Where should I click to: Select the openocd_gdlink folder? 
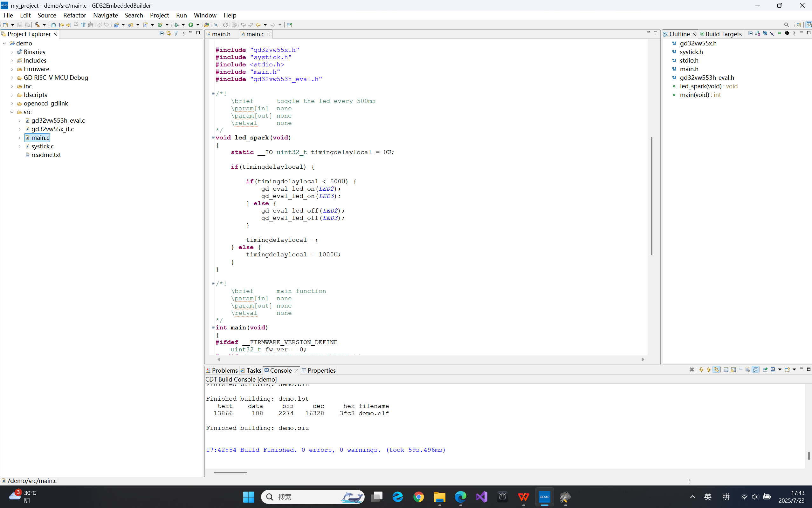[x=46, y=104]
